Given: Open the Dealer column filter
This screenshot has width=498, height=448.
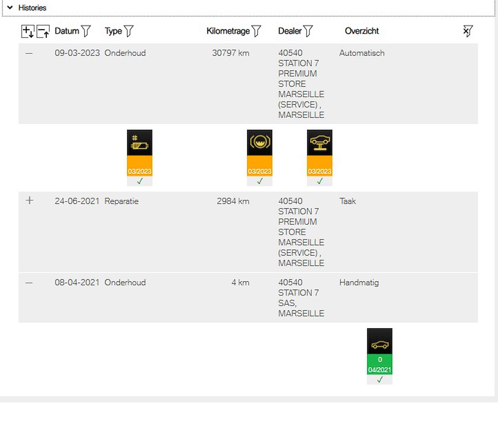Looking at the screenshot, I should click(x=308, y=31).
